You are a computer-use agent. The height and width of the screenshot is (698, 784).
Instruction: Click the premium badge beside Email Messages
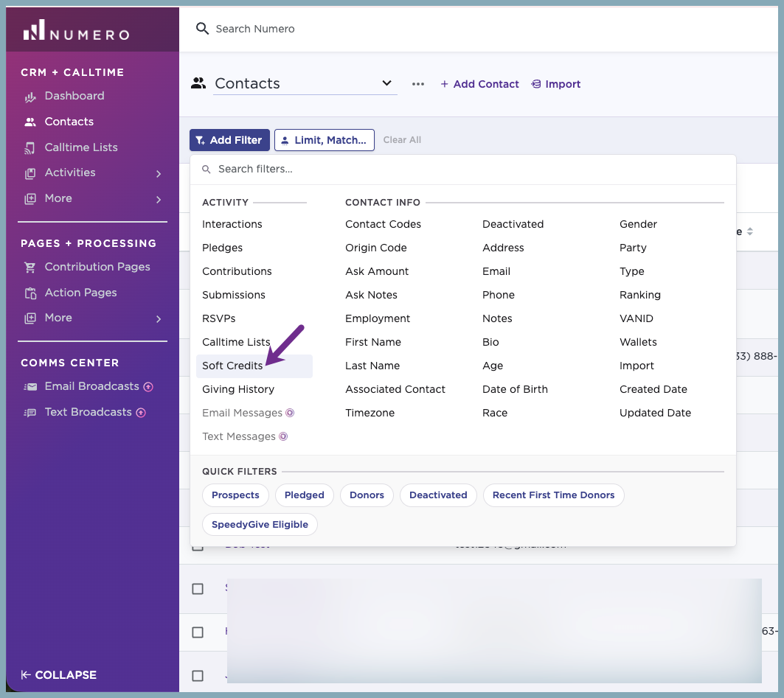click(290, 413)
